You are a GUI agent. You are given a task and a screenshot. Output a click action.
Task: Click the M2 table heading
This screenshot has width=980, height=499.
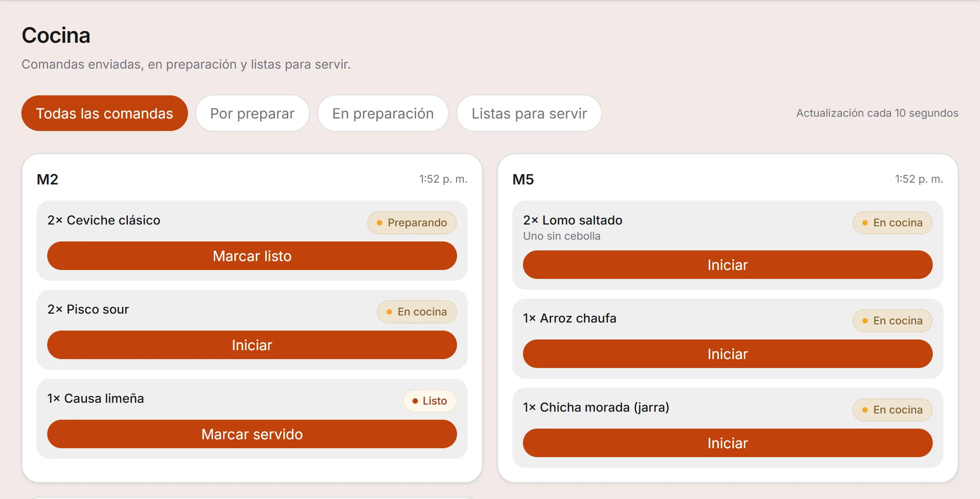click(x=48, y=179)
